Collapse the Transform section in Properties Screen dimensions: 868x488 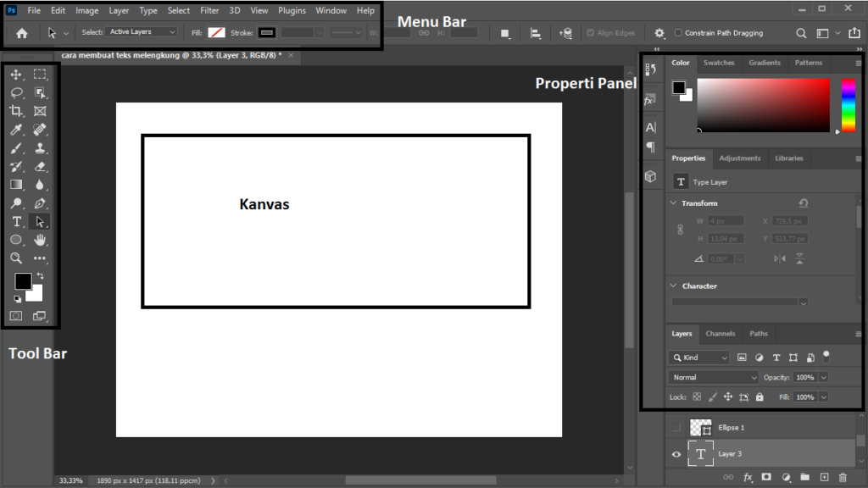pyautogui.click(x=674, y=202)
